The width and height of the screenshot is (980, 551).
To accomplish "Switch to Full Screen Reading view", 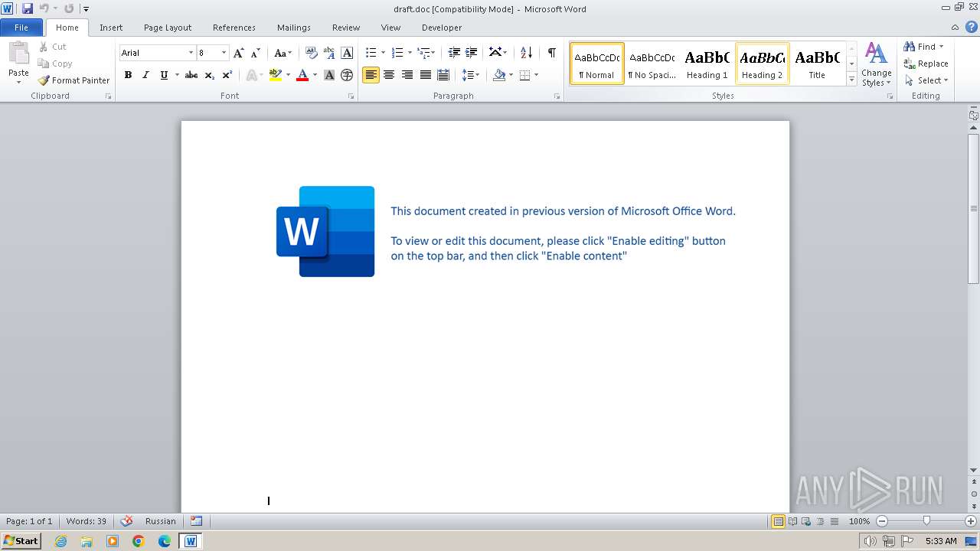I will pos(792,521).
